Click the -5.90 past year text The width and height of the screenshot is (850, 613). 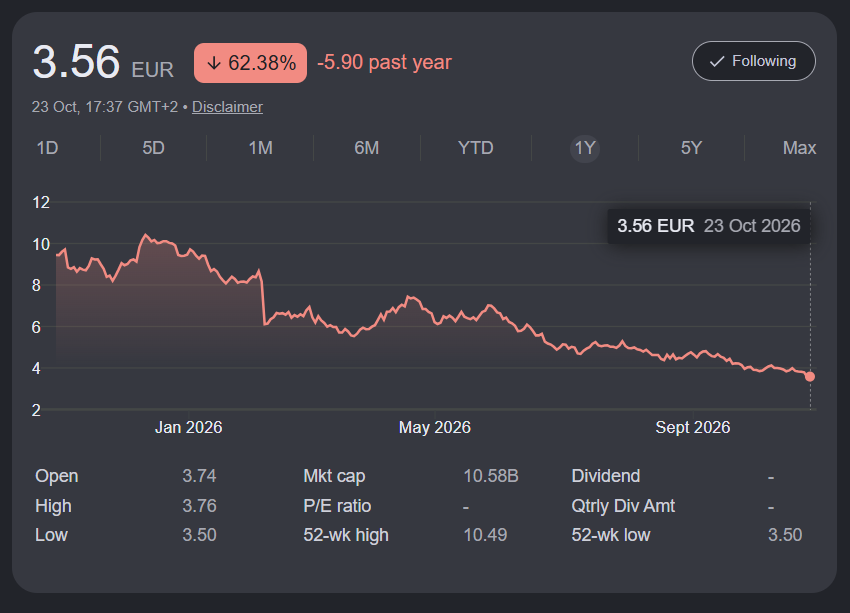coord(384,62)
